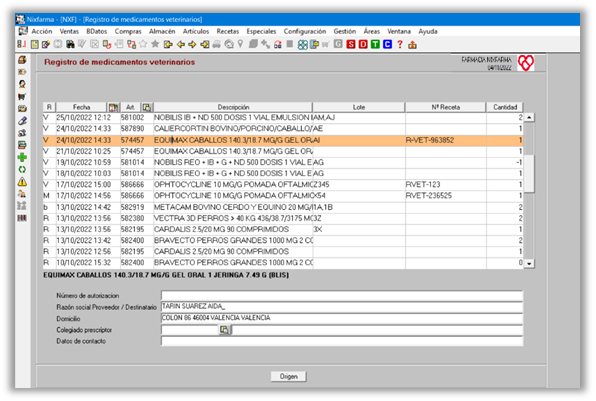Click the Descripción column header
This screenshot has width=596, height=401.
(233, 107)
